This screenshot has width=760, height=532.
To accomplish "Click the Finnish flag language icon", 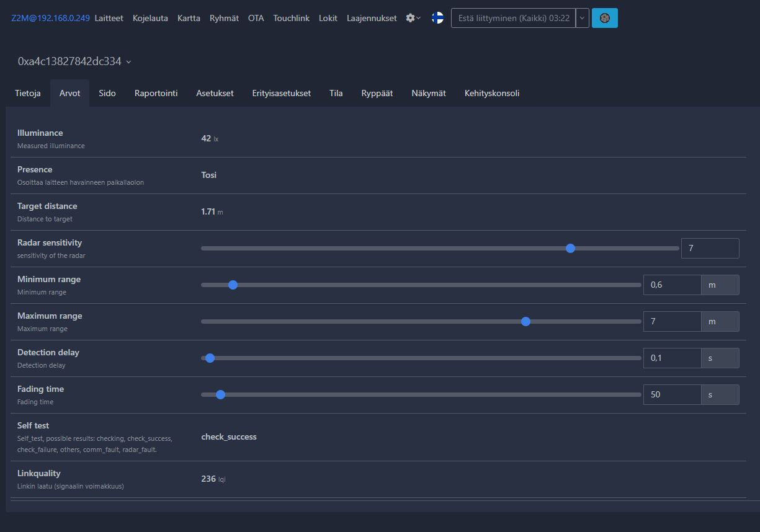I will click(x=437, y=18).
